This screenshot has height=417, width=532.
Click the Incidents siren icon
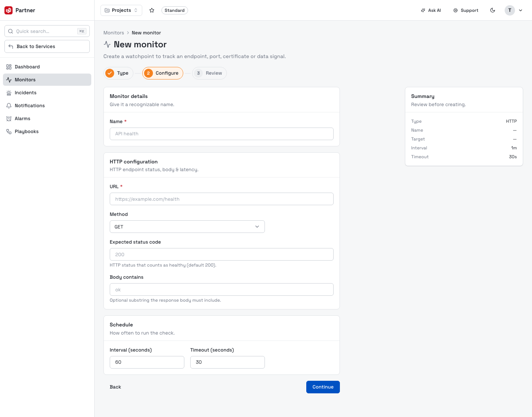click(x=9, y=93)
